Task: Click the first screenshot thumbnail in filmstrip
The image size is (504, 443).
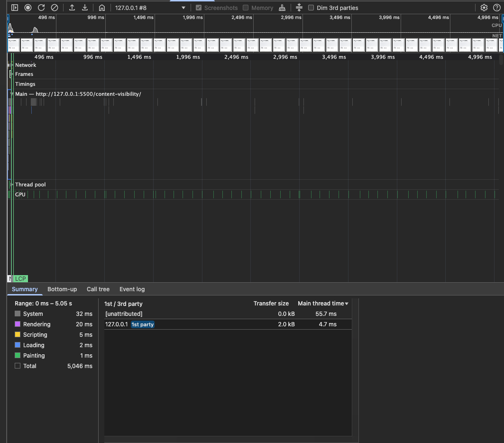Action: point(13,45)
